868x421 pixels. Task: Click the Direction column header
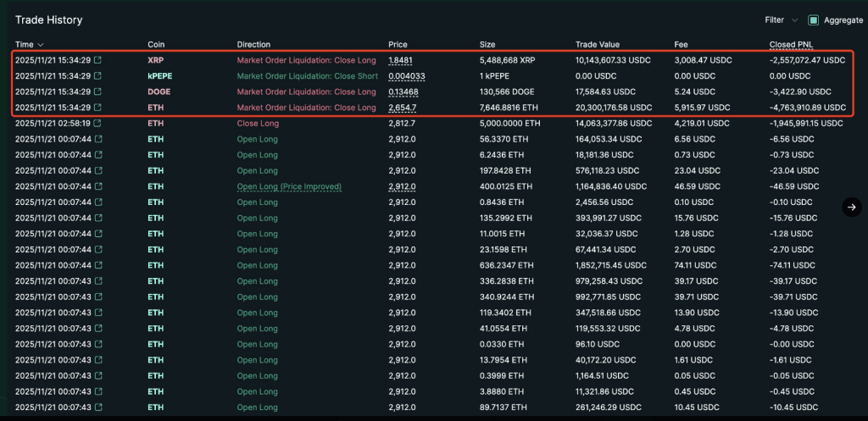pos(253,44)
